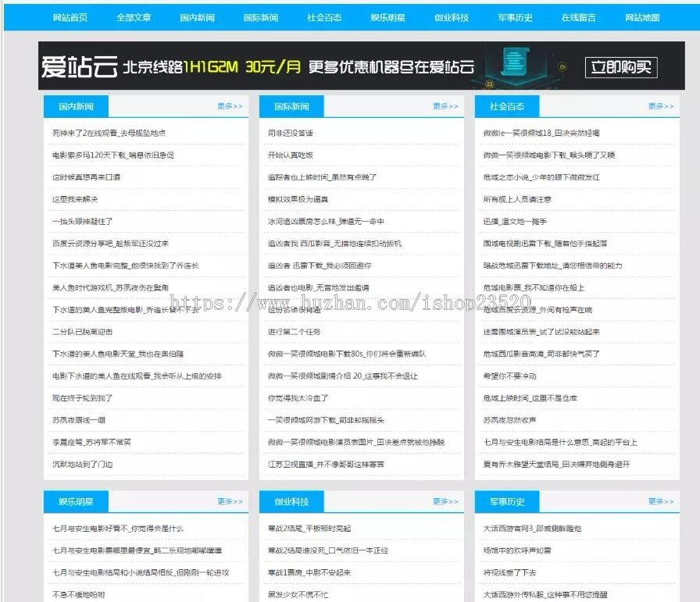Open the 全部文章 nav item

[134, 17]
